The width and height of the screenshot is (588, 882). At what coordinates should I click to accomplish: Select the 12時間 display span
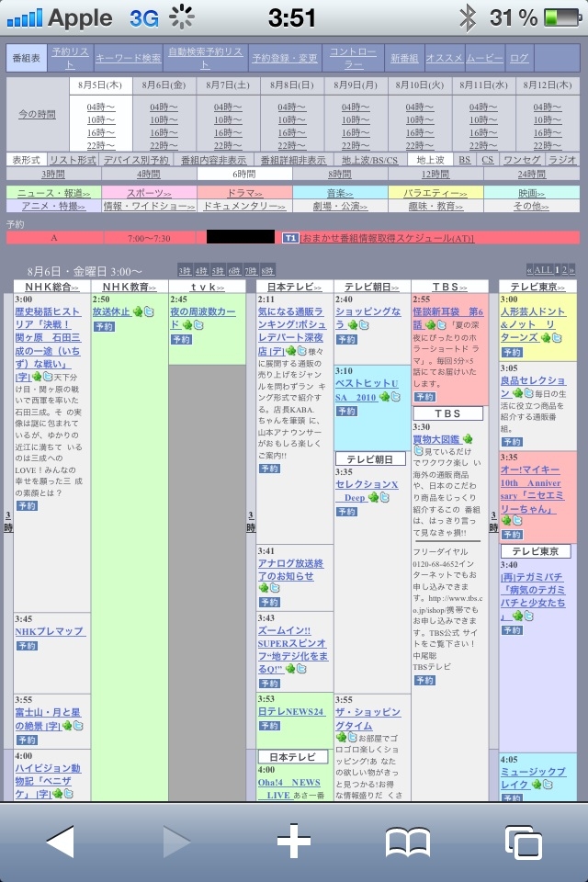click(x=435, y=175)
